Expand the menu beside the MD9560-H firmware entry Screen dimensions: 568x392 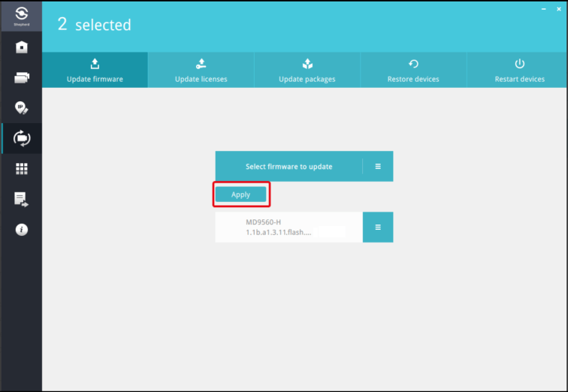click(378, 227)
